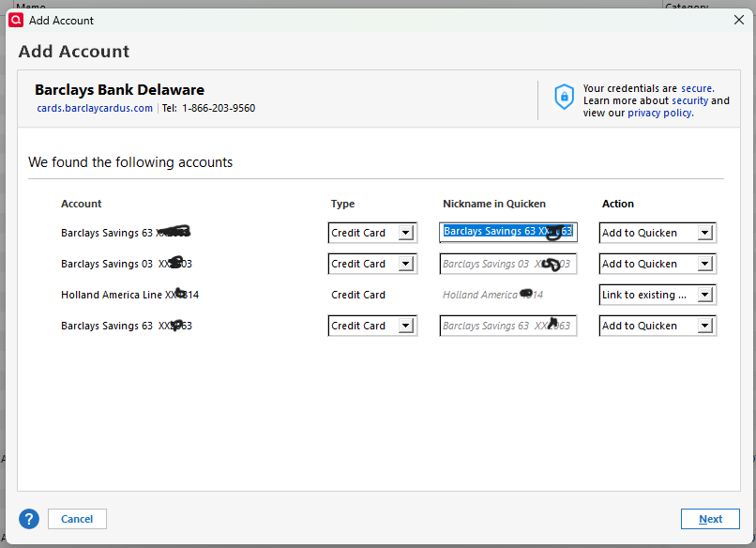Open the privacy policy link
Screen dimensions: 756x548
click(x=660, y=113)
